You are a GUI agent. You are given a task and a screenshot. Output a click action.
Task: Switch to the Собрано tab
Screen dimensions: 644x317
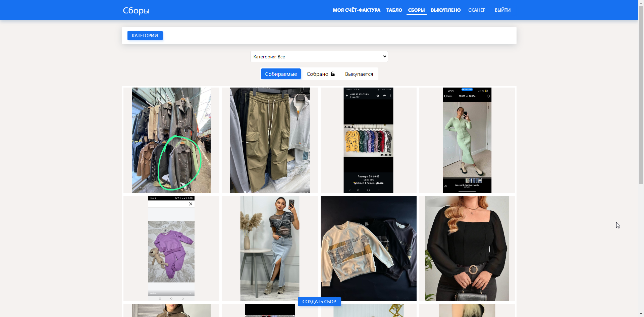click(321, 74)
